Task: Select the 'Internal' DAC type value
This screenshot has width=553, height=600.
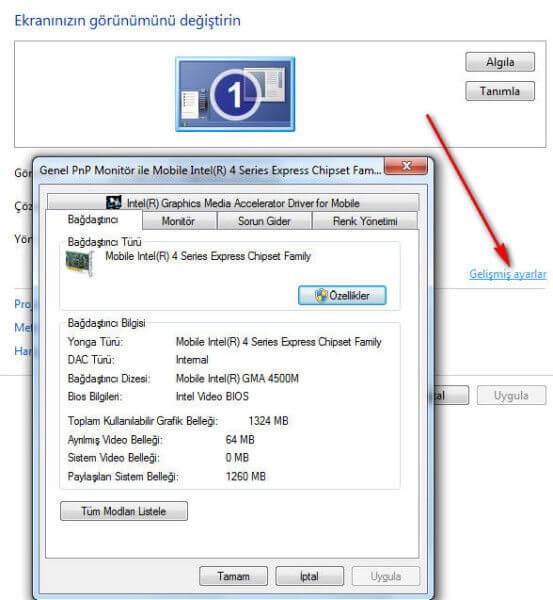Action: pyautogui.click(x=192, y=360)
